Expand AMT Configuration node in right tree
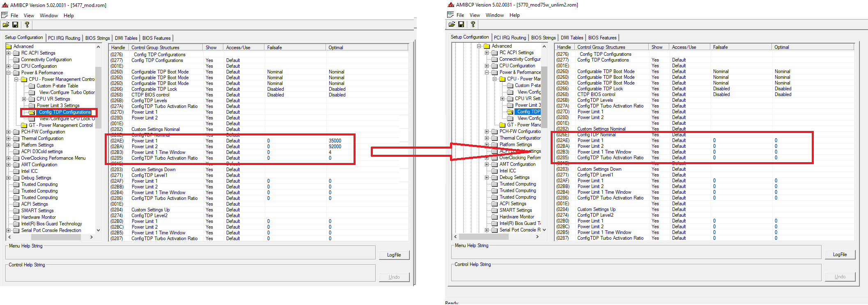Viewport: 868px width, 305px height. (487, 164)
